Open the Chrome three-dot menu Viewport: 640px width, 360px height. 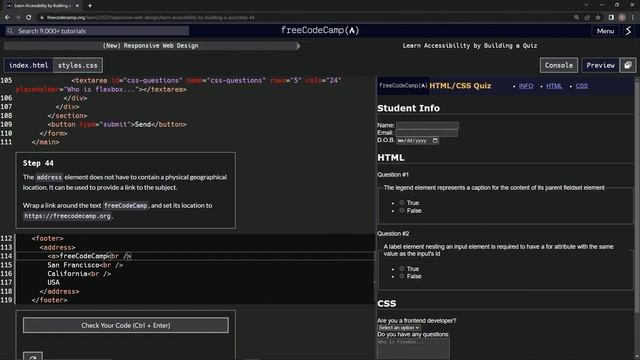(x=633, y=18)
